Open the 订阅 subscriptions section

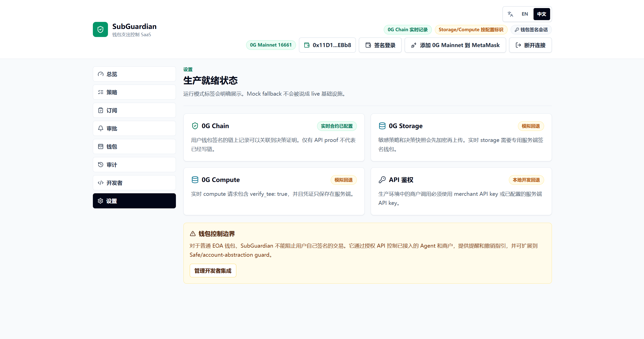click(134, 110)
